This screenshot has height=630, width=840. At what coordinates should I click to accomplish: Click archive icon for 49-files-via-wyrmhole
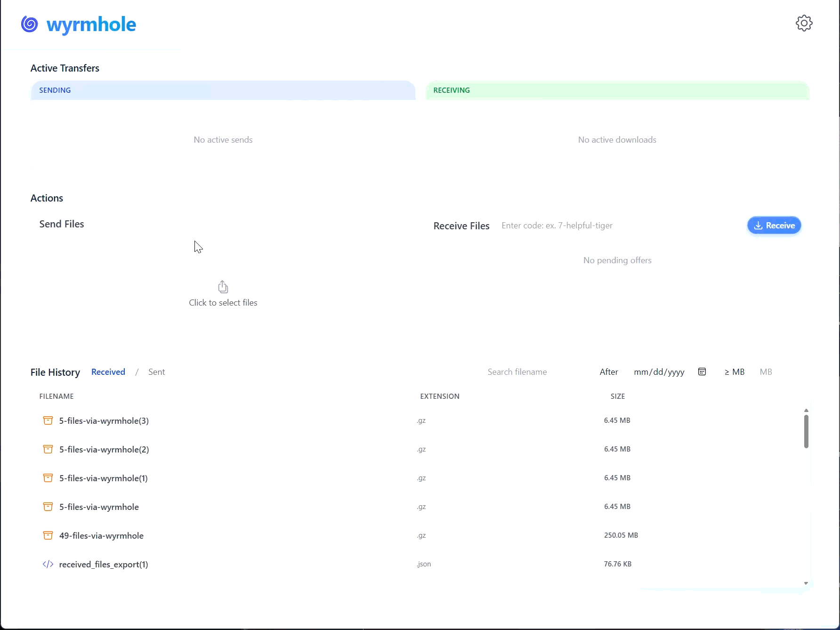pos(48,535)
